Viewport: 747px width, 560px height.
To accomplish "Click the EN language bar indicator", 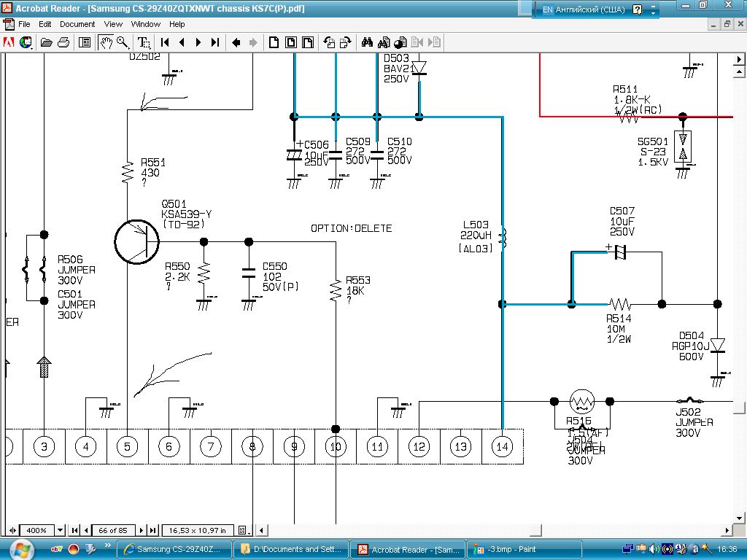I will point(547,9).
